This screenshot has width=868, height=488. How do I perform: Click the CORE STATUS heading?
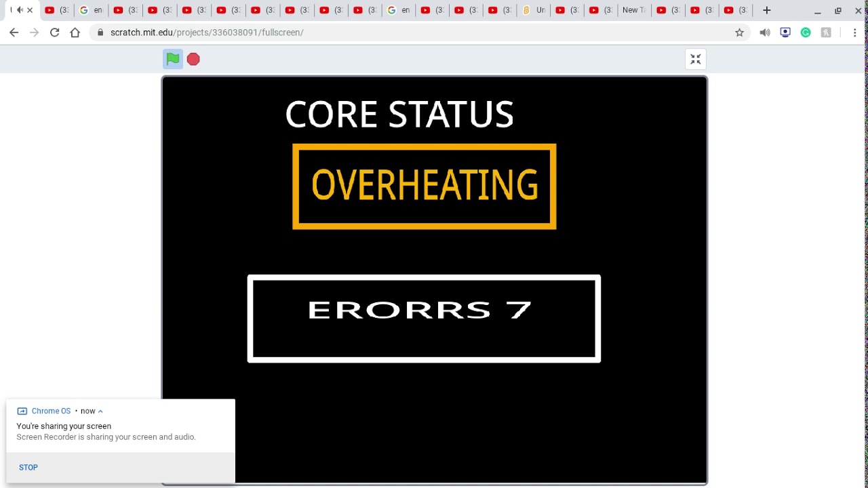(x=399, y=115)
